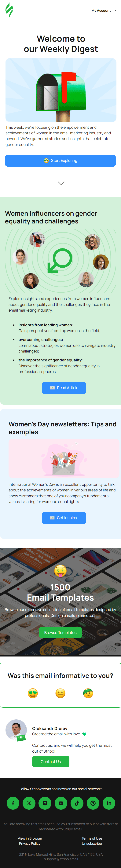
Task: Open the Facebook social icon
Action: (13, 803)
